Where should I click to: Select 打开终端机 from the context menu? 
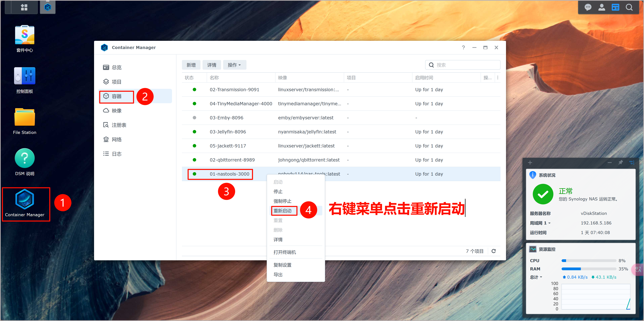coord(285,252)
